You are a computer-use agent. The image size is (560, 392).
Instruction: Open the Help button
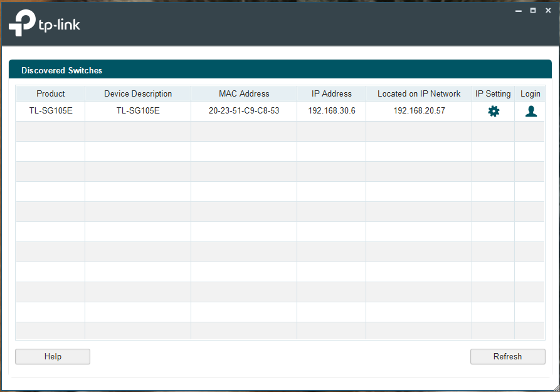point(53,356)
